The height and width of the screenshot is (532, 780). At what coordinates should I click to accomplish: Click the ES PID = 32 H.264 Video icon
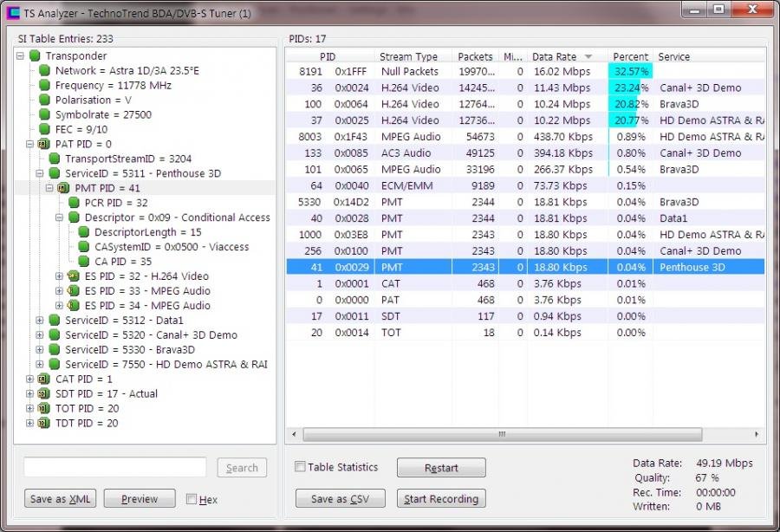(x=74, y=276)
